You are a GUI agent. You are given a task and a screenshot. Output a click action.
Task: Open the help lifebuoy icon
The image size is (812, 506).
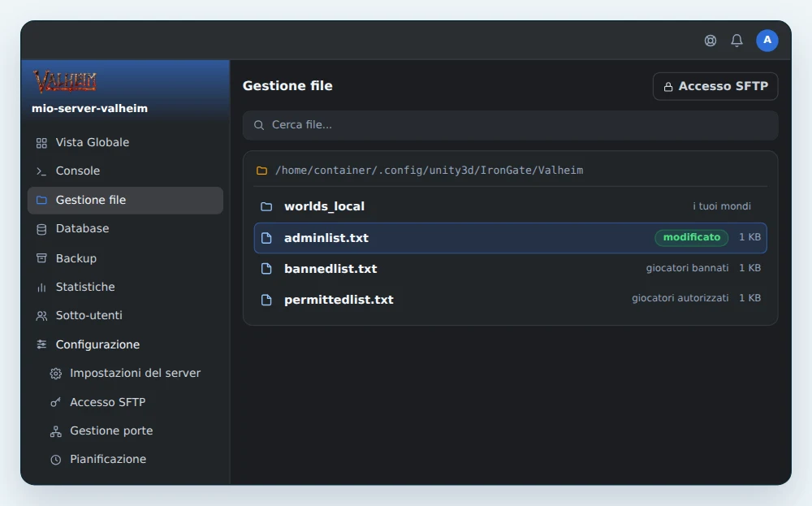[710, 41]
